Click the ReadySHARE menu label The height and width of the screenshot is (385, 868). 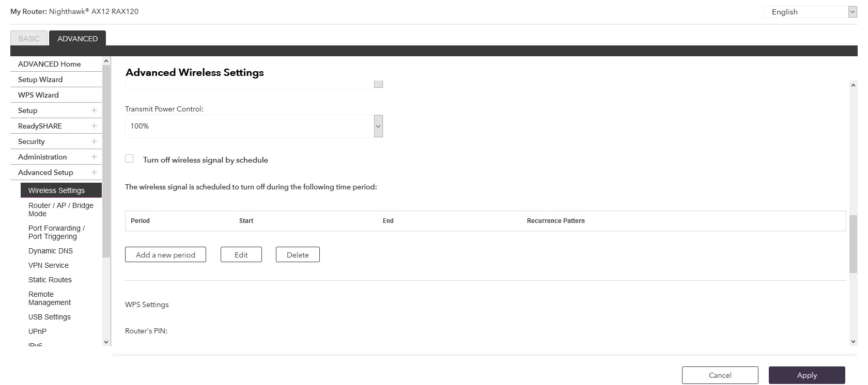(x=40, y=126)
